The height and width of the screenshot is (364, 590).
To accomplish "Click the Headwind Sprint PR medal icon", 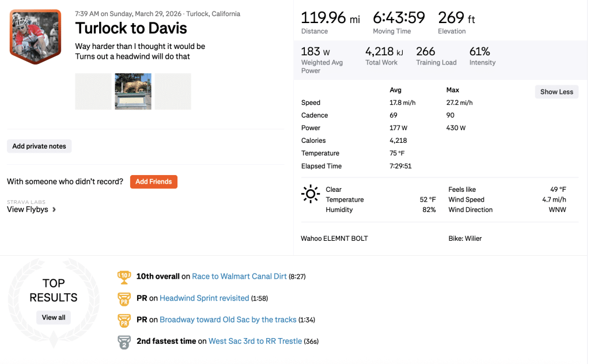I will 124,298.
